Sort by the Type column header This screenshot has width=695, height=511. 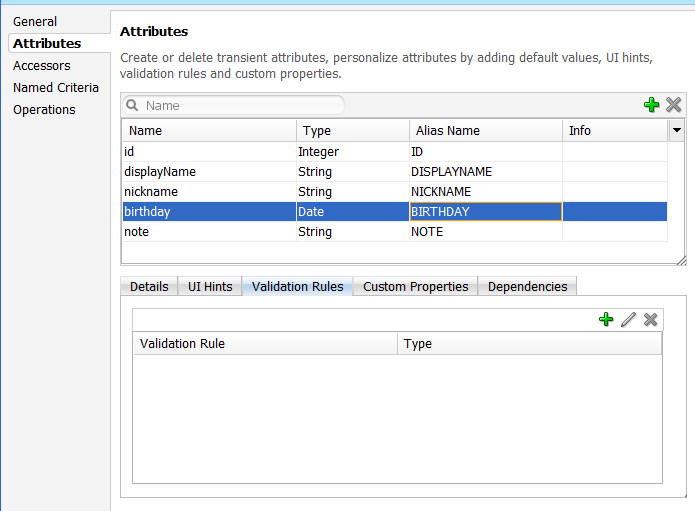pyautogui.click(x=353, y=130)
